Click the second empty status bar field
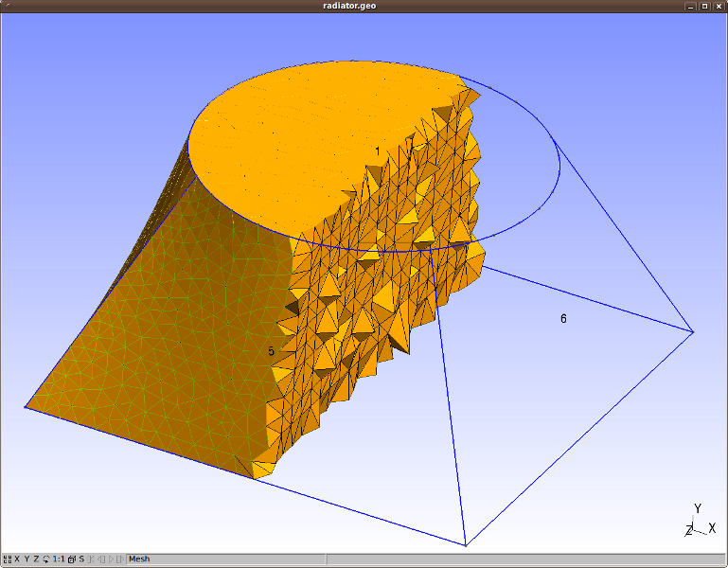This screenshot has width=728, height=568. click(x=525, y=559)
